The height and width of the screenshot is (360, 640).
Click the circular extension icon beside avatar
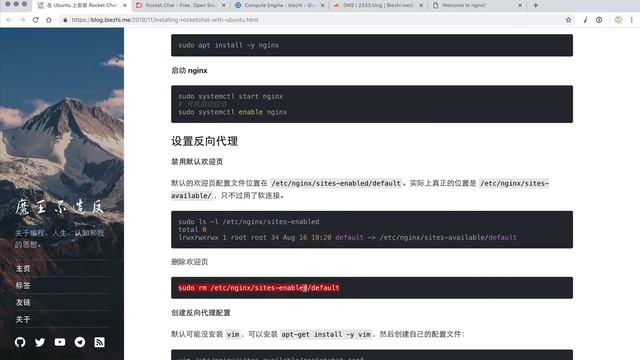[599, 20]
